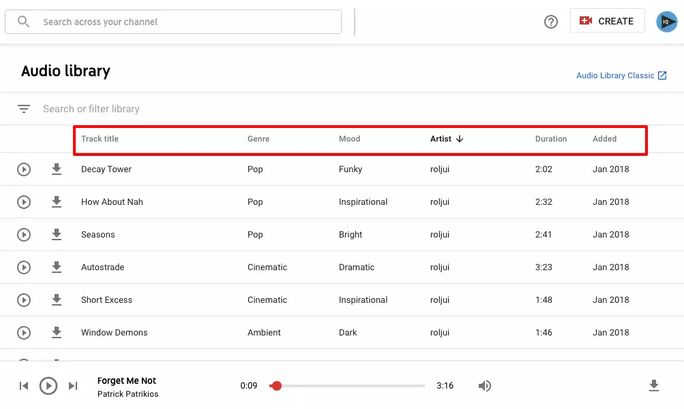Go to previous track in player
Viewport: 684px width, 409px height.
pos(24,386)
